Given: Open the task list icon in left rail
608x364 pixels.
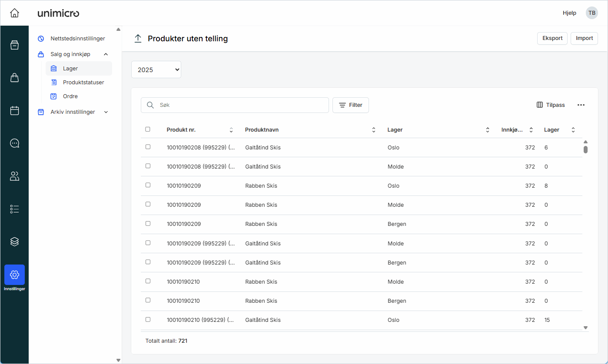Looking at the screenshot, I should (14, 209).
